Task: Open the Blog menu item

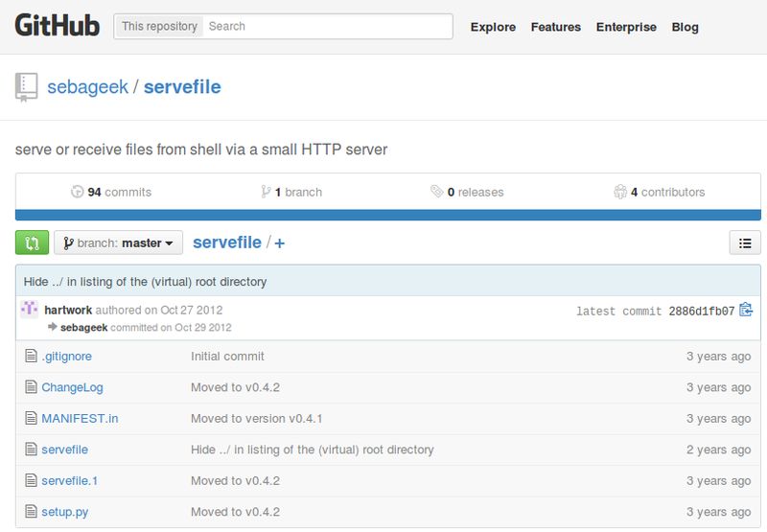Action: click(x=685, y=27)
